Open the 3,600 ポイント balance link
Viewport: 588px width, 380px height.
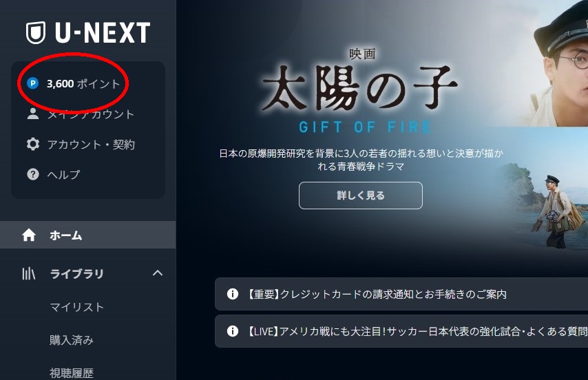click(83, 83)
